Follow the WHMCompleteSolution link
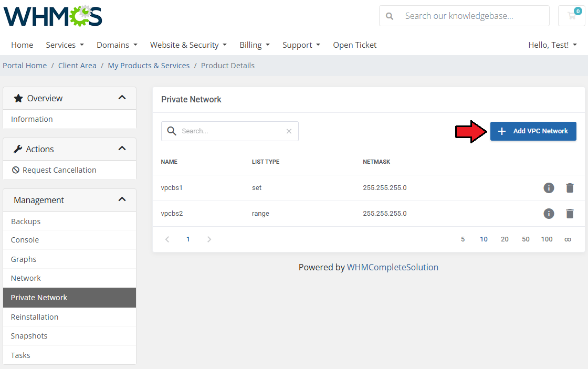 (392, 267)
